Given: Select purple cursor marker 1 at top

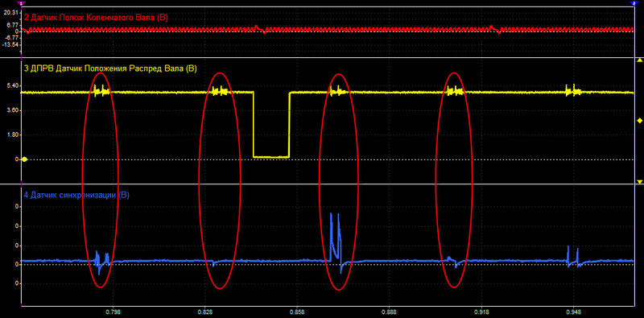Looking at the screenshot, I should click(21, 3).
